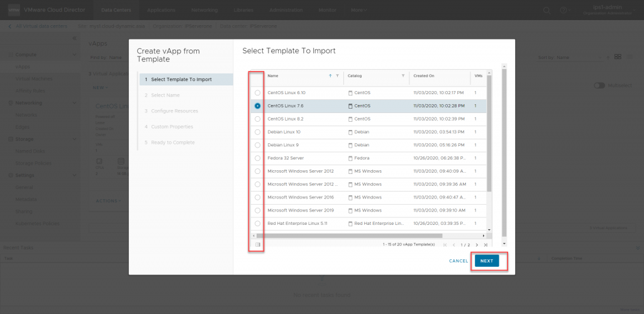Choose Microsoft Windows Server 2019 radio button
The height and width of the screenshot is (314, 644).
coord(257,210)
